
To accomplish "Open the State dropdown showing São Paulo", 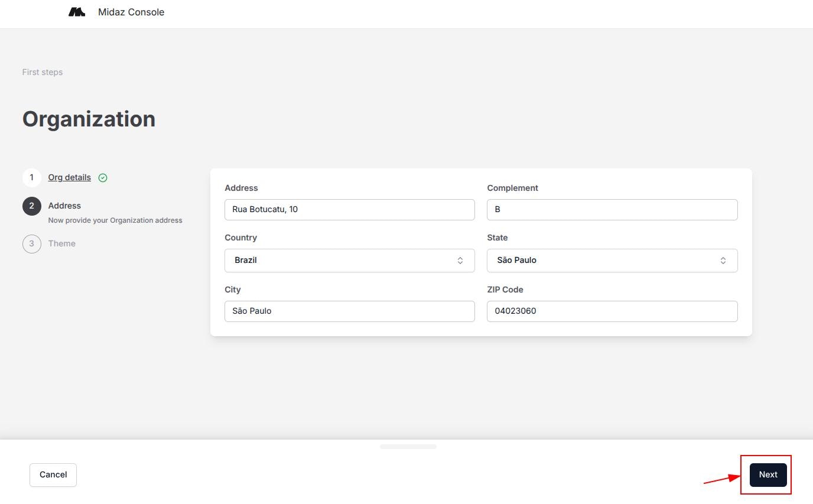I will click(x=612, y=261).
